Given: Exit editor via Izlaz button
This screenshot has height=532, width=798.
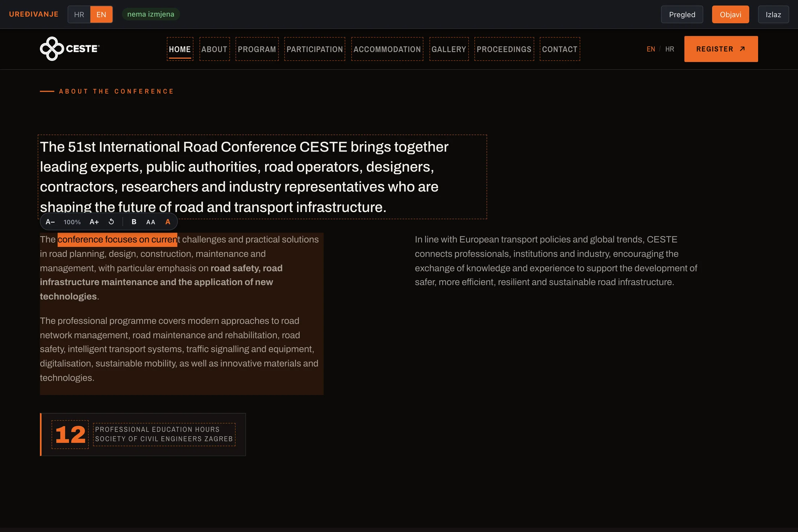Looking at the screenshot, I should [x=773, y=14].
